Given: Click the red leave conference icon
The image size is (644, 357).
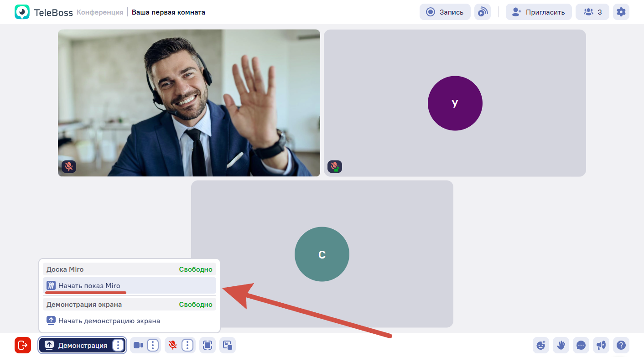Looking at the screenshot, I should pos(23,345).
